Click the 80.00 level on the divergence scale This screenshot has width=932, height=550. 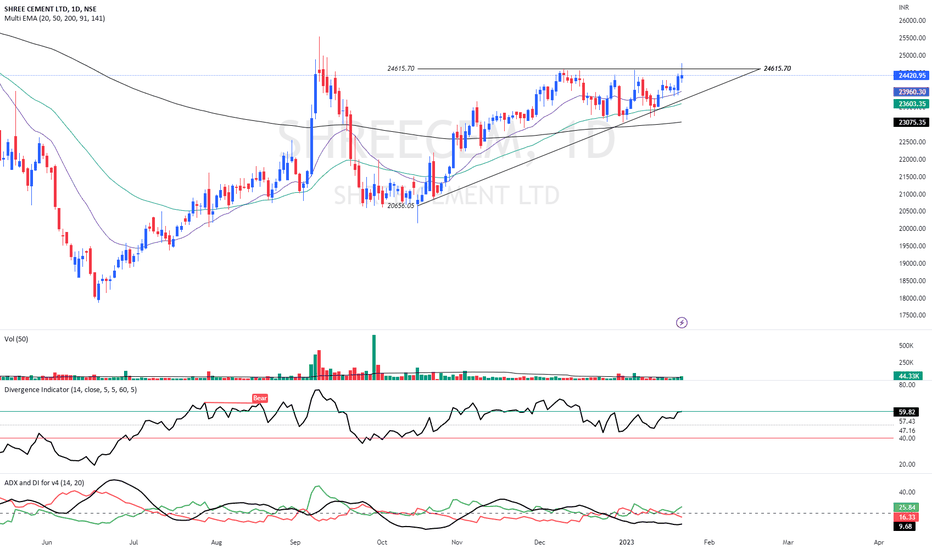click(907, 385)
